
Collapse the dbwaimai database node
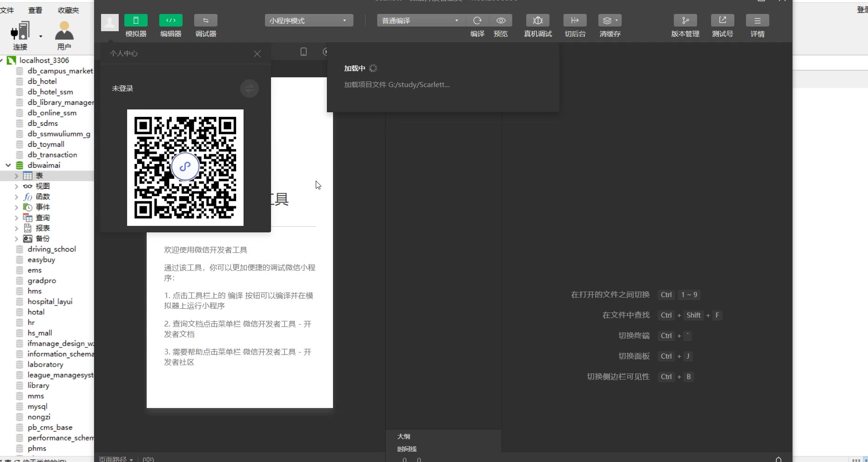[8, 165]
